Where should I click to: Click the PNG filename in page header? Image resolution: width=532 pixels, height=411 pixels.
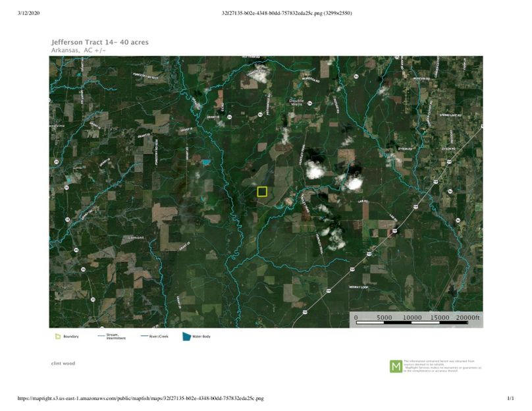click(286, 13)
